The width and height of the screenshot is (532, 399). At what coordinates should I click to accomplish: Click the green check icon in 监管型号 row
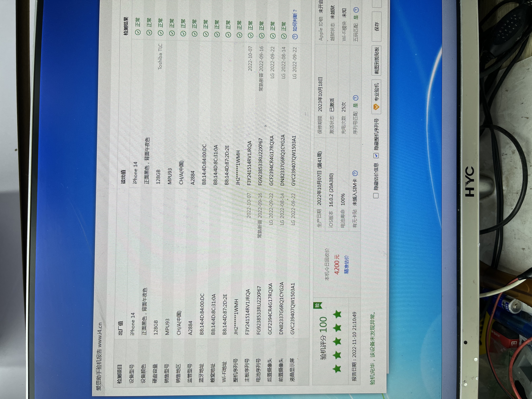(195, 34)
